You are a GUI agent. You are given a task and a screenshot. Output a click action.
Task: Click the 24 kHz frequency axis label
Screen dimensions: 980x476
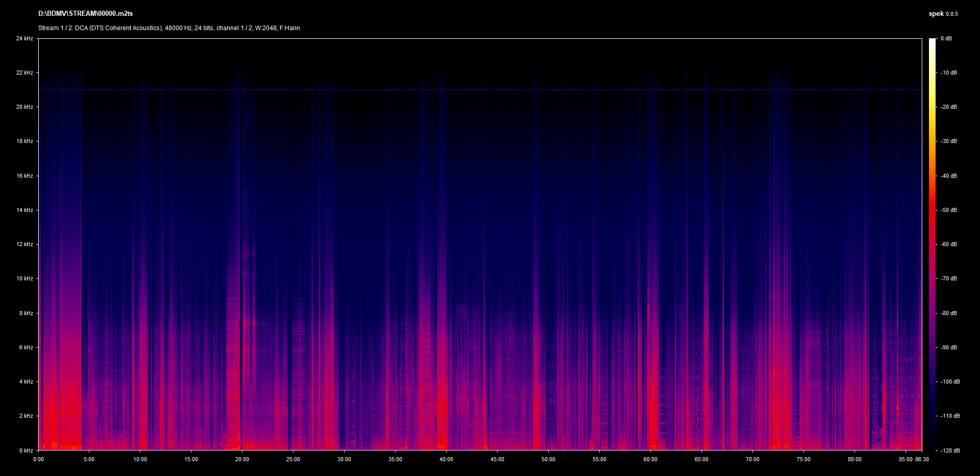[x=24, y=39]
